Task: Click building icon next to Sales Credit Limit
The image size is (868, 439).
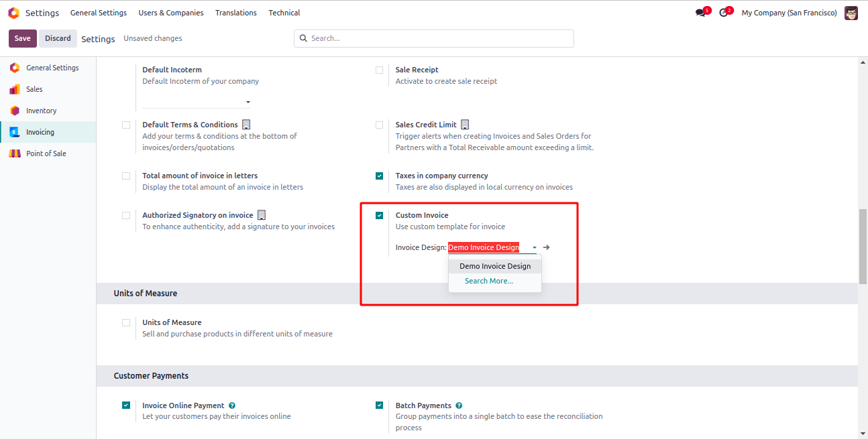Action: pos(465,125)
